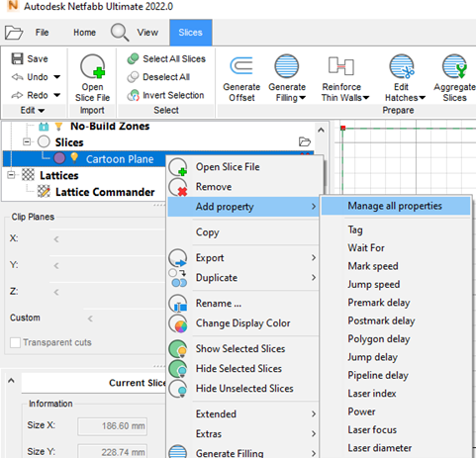Click folder icon in Slices tree row
The width and height of the screenshot is (476, 458).
click(305, 141)
